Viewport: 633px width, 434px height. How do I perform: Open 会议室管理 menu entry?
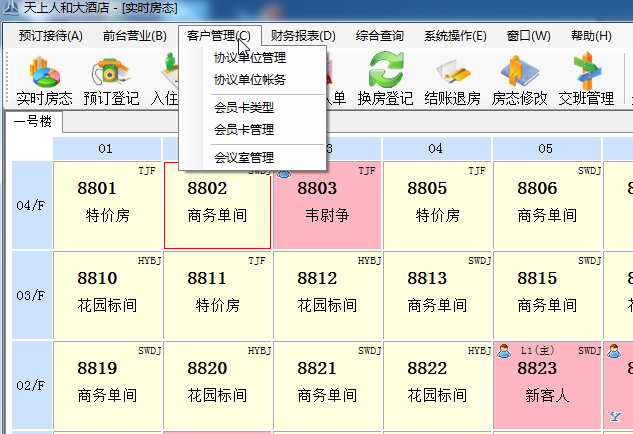(x=253, y=158)
